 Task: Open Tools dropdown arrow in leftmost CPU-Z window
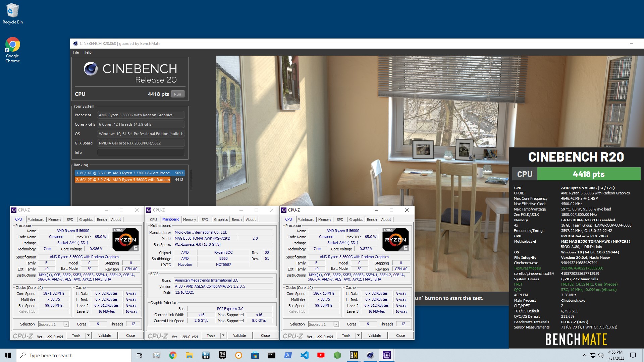(88, 336)
